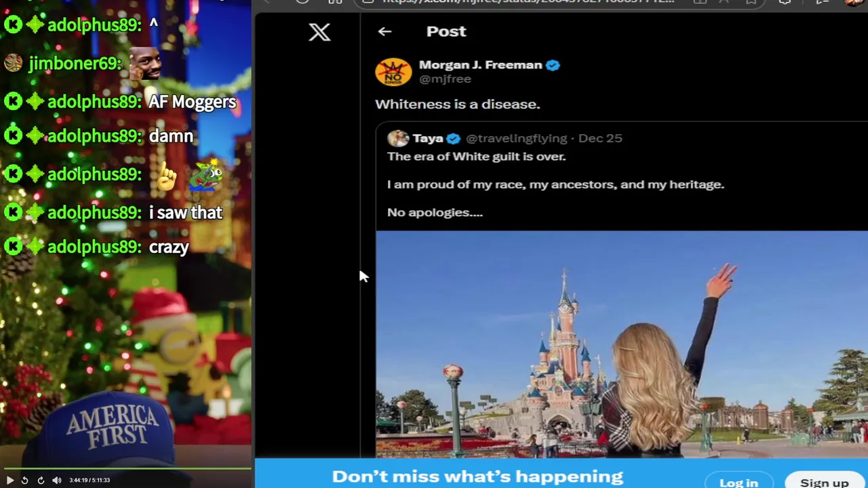This screenshot has width=868, height=488.
Task: Click 'The era of White guilt is over.' text
Action: [x=476, y=157]
